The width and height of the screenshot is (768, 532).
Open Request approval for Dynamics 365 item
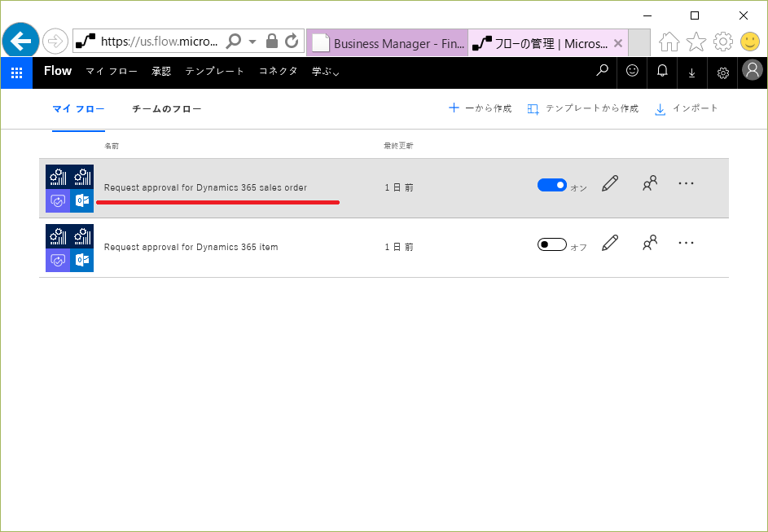191,247
